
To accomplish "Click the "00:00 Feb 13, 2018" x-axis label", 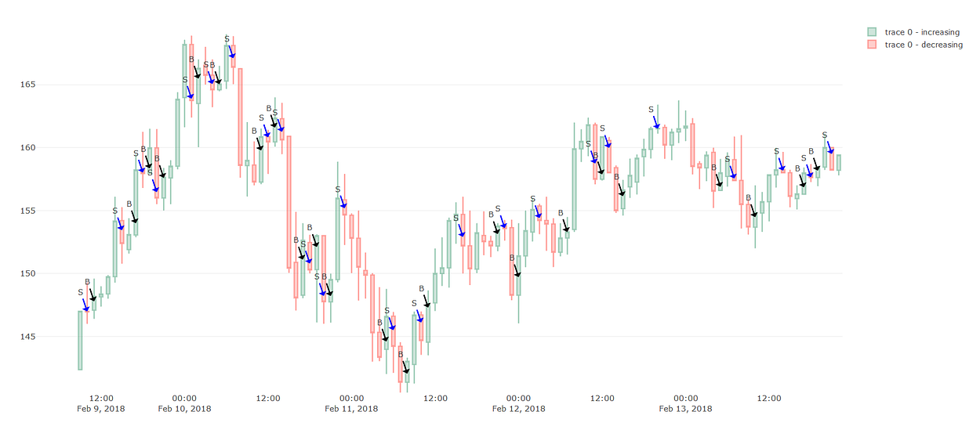I will (685, 403).
